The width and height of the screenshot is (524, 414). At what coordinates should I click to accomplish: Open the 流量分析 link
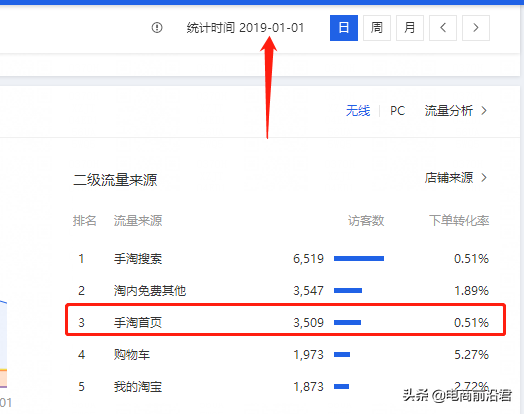coord(448,111)
